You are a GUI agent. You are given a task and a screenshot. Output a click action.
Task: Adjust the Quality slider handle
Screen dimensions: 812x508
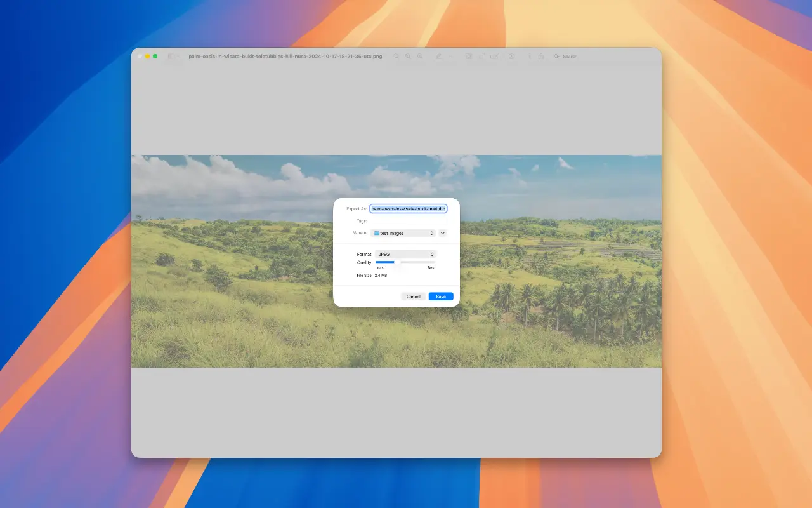396,262
